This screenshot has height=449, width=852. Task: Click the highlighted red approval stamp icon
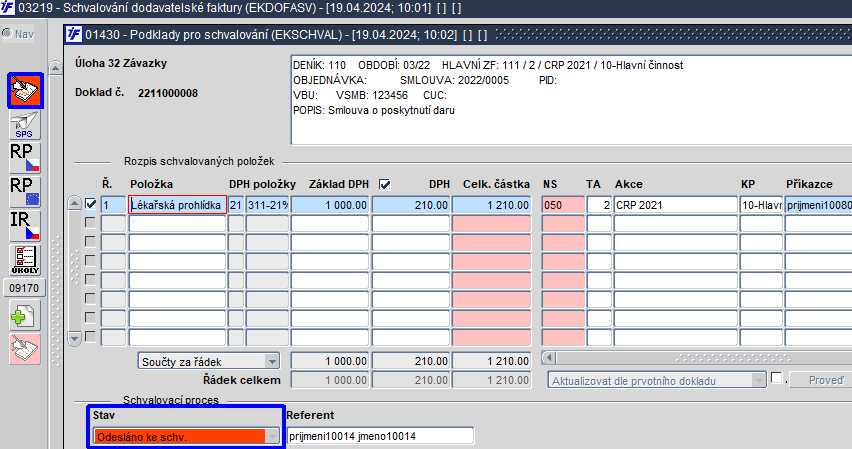coord(25,90)
